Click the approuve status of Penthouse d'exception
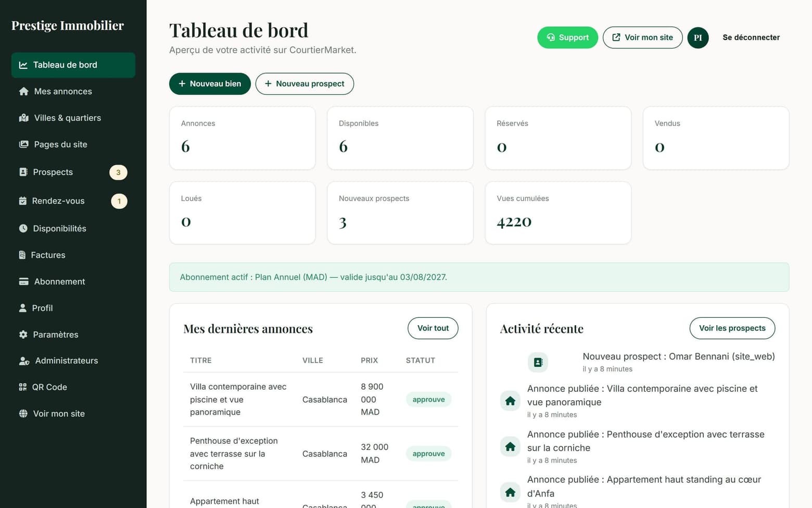This screenshot has width=812, height=508. [429, 454]
